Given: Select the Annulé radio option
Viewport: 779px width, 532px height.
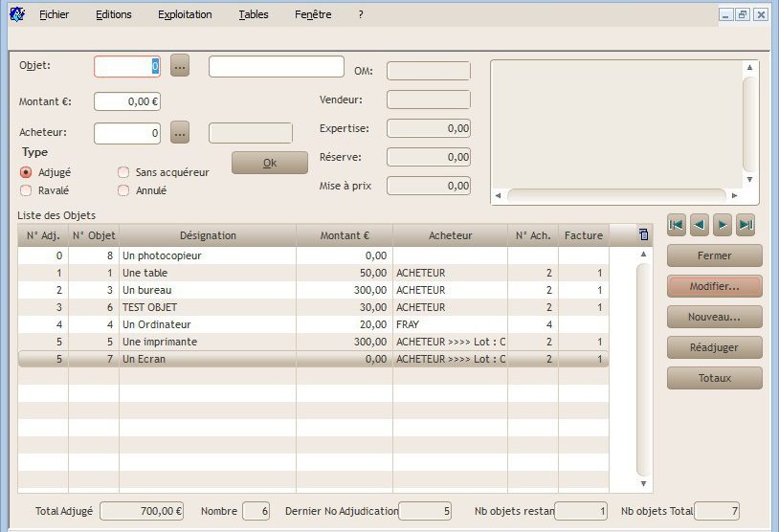Looking at the screenshot, I should [x=123, y=190].
